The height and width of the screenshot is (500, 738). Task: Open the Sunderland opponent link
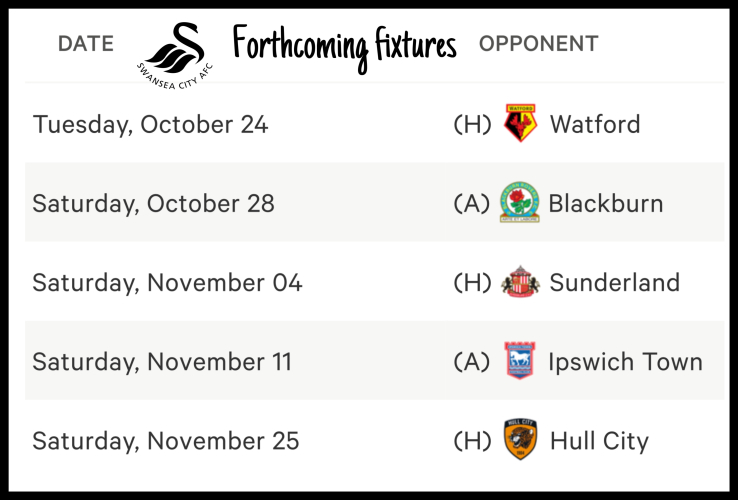coord(613,283)
